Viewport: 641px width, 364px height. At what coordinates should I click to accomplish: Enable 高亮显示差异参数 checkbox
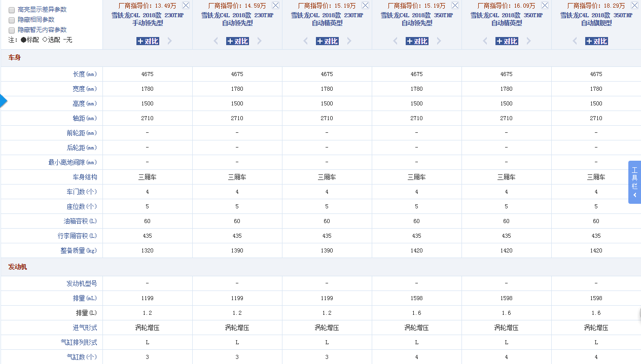pos(12,10)
